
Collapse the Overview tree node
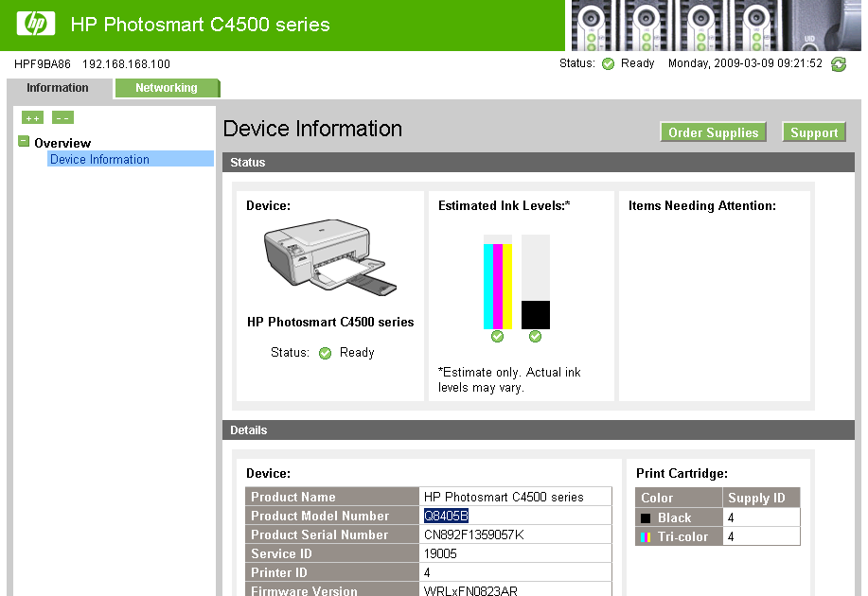click(24, 141)
